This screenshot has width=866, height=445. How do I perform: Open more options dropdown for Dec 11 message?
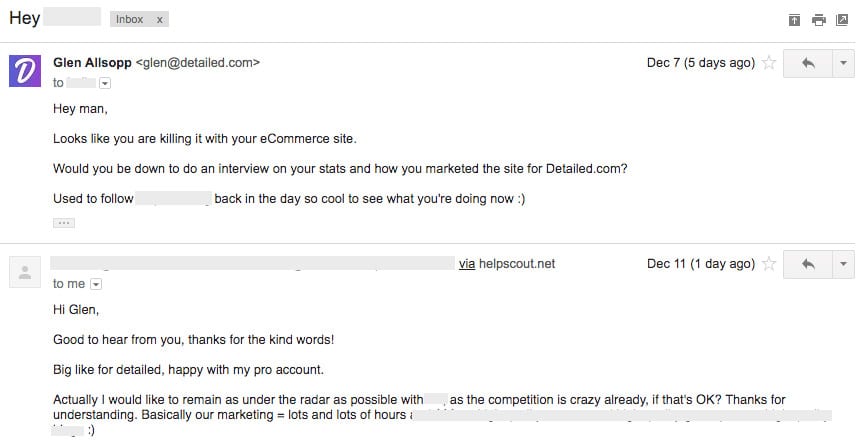tap(843, 264)
